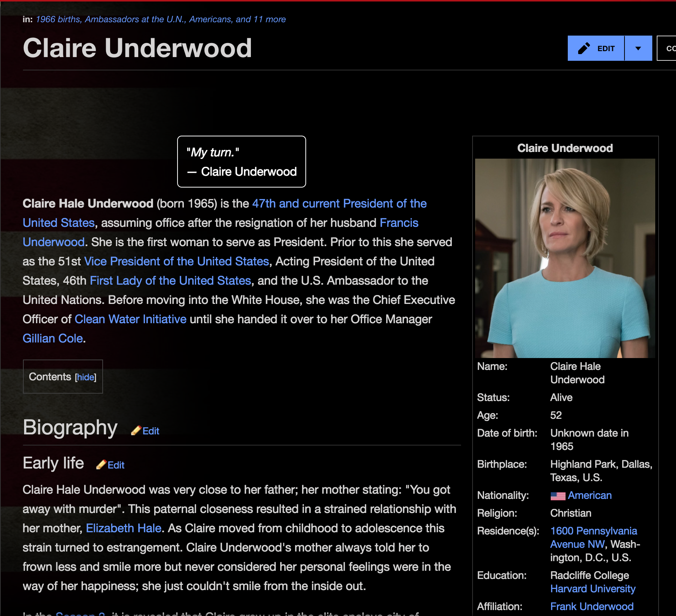The image size is (676, 616).
Task: Select 'Unknown date in 1965' text
Action: (x=589, y=440)
